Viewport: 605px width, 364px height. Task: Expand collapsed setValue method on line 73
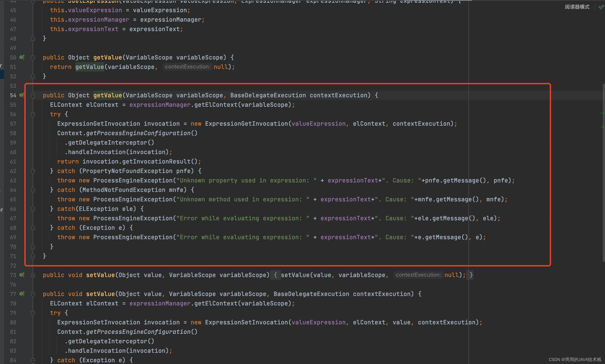(33, 275)
